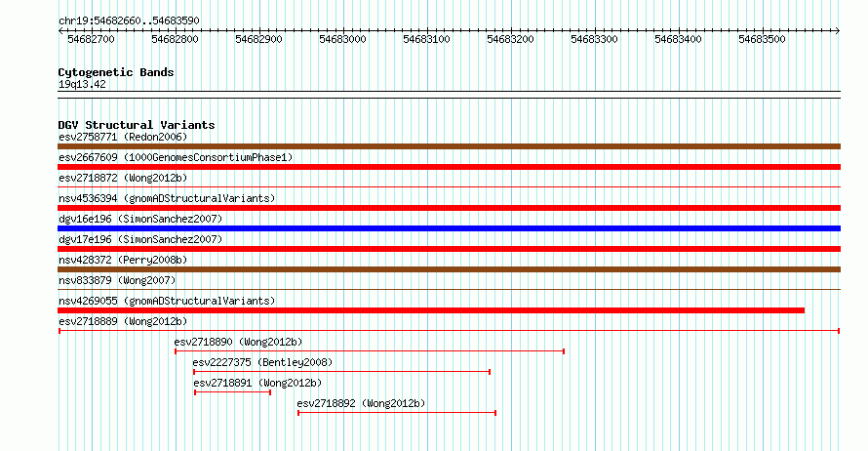Image resolution: width=868 pixels, height=451 pixels.
Task: Click the esv2718889 (Wong2012b) label
Action: coord(123,321)
